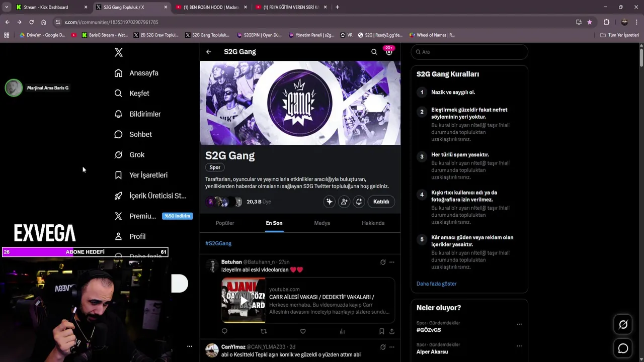Open İçerik Üreticisi Stüdyosu item
Image resolution: width=644 pixels, height=362 pixels.
coord(150,196)
